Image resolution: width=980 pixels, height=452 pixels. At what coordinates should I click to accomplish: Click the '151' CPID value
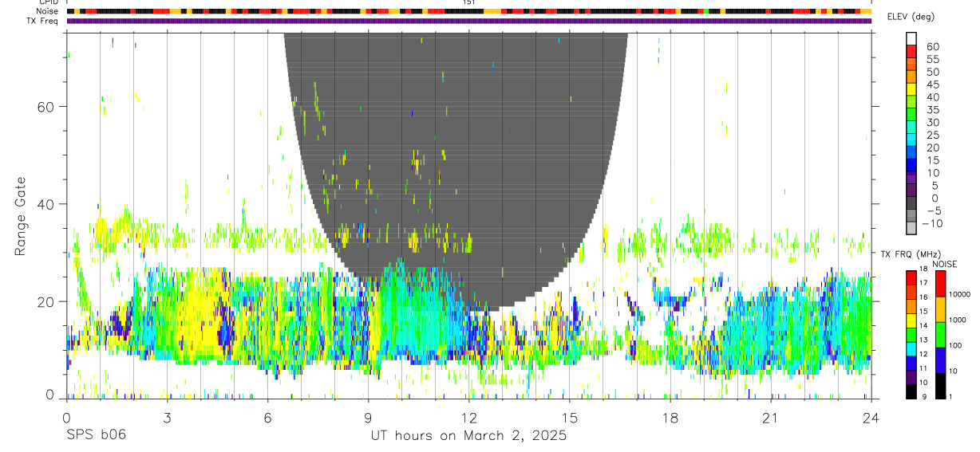[x=468, y=2]
